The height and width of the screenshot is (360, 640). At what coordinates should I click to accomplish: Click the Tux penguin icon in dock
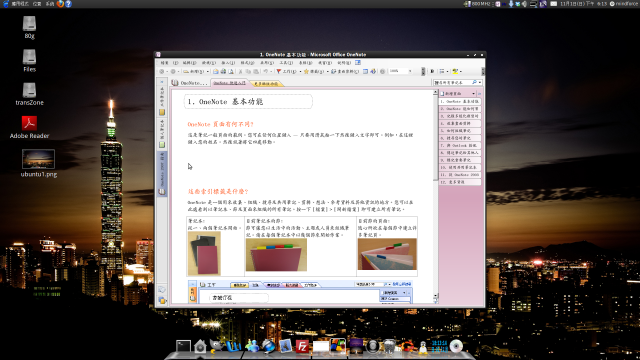[x=423, y=347]
